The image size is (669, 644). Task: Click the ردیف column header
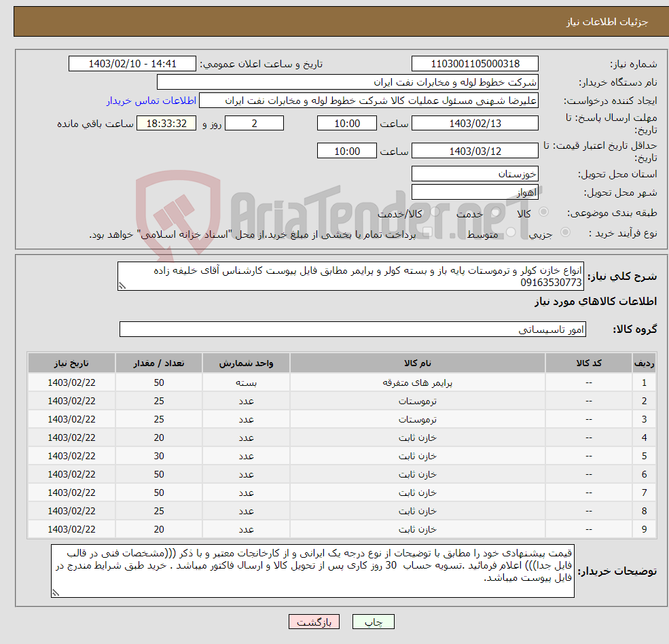pyautogui.click(x=645, y=363)
